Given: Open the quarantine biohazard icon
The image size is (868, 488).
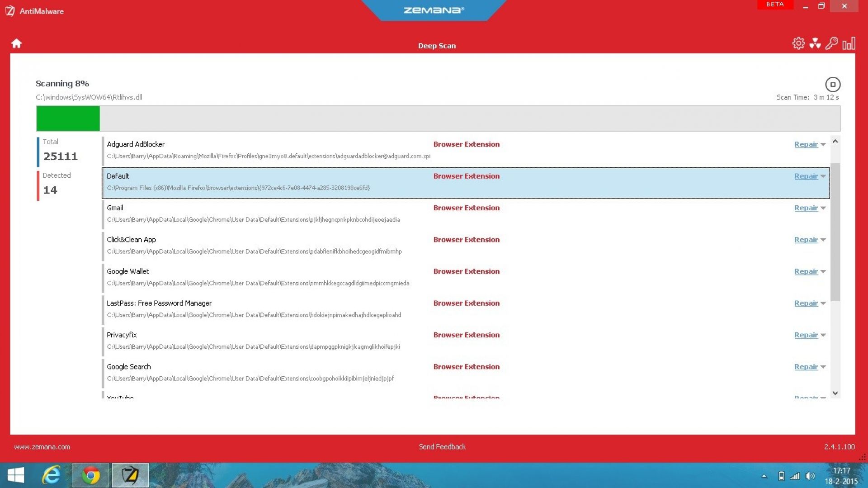Looking at the screenshot, I should [815, 43].
